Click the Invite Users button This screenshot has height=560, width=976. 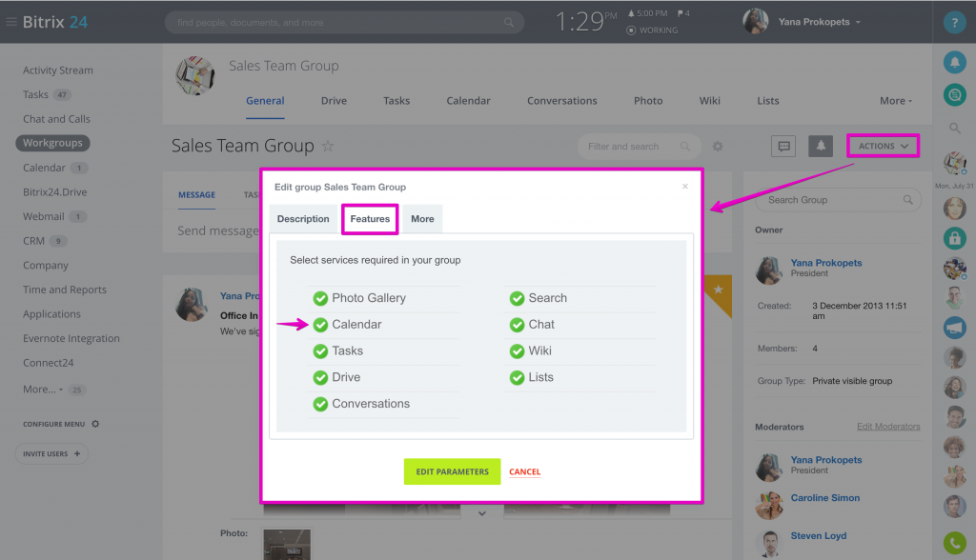pos(51,453)
